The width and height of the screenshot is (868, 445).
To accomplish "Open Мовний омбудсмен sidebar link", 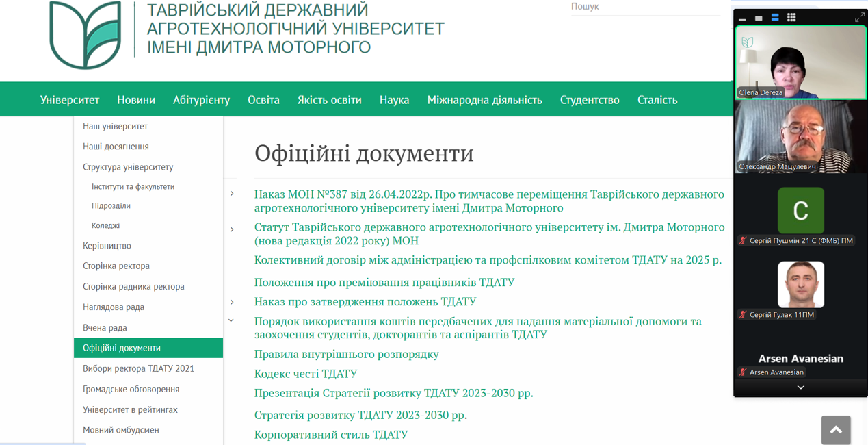I will (x=121, y=430).
